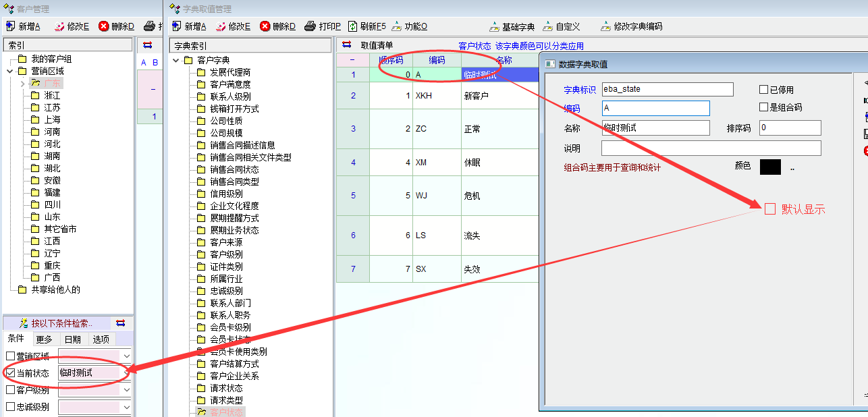Open the 功能 function toolbar icon
Image resolution: width=868 pixels, height=417 pixels.
396,26
